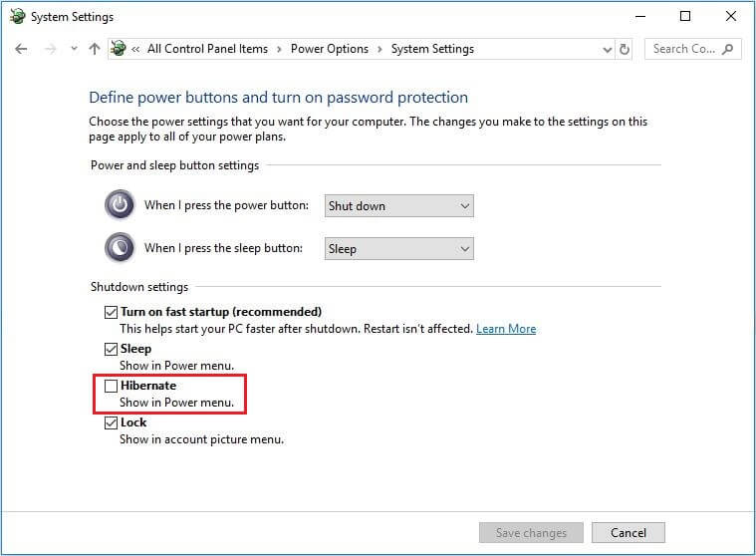The image size is (756, 556).
Task: Click the sleep button moon icon
Action: click(120, 247)
